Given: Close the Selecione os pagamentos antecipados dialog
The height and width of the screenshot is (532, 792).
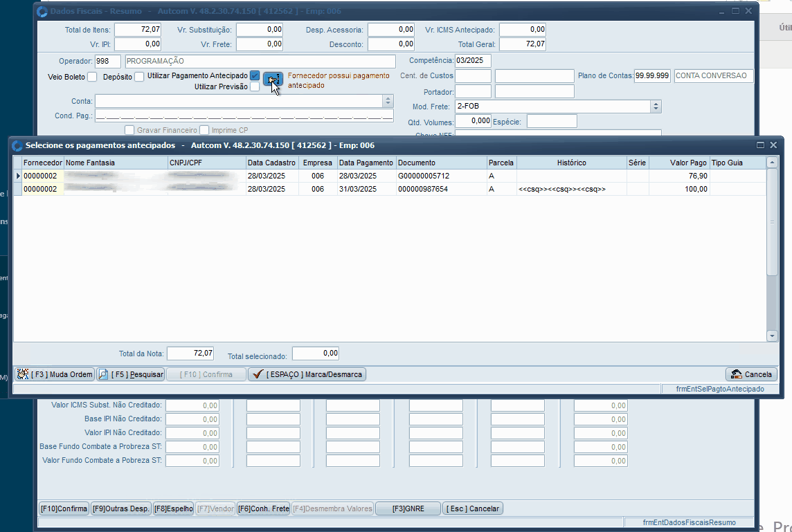Looking at the screenshot, I should 773,145.
